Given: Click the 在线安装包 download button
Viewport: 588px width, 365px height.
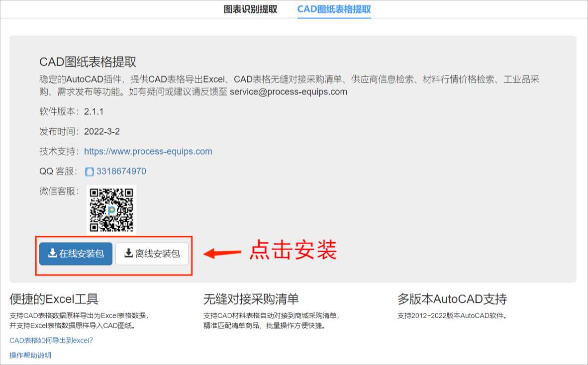Looking at the screenshot, I should (76, 254).
